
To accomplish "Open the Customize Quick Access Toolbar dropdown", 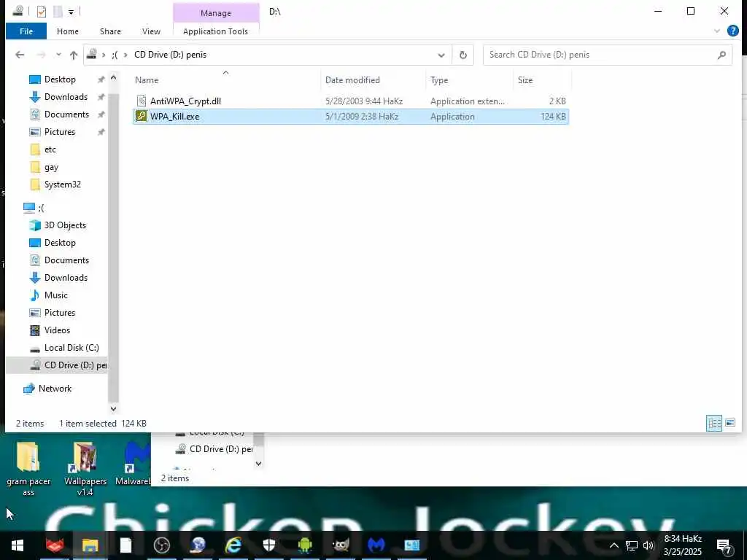I will pos(71,12).
